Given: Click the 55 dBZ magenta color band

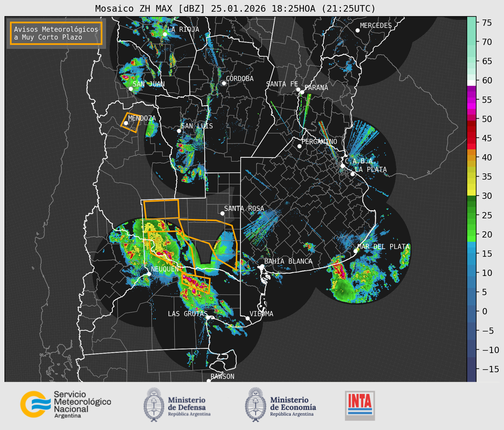Looking at the screenshot, I should [471, 100].
